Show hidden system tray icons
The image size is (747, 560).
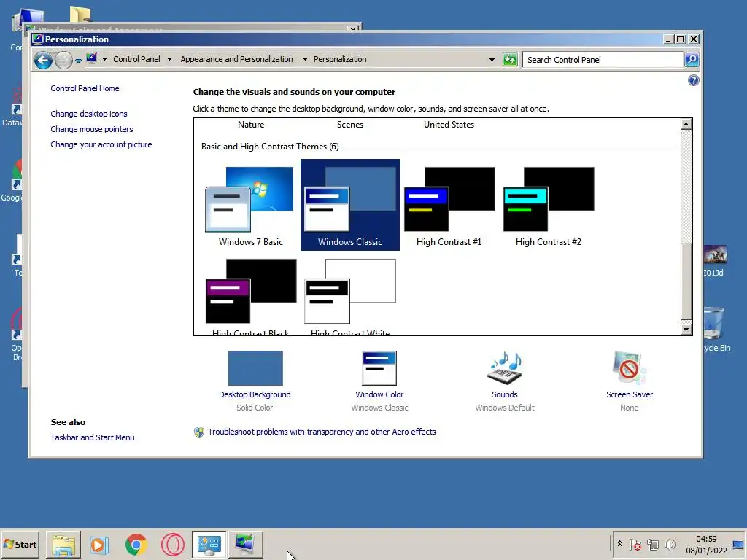click(x=619, y=544)
